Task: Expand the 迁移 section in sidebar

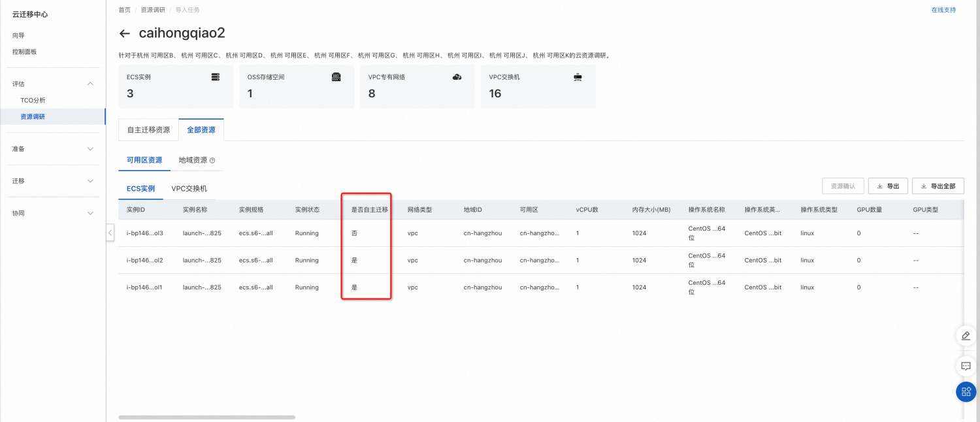Action: click(x=90, y=181)
